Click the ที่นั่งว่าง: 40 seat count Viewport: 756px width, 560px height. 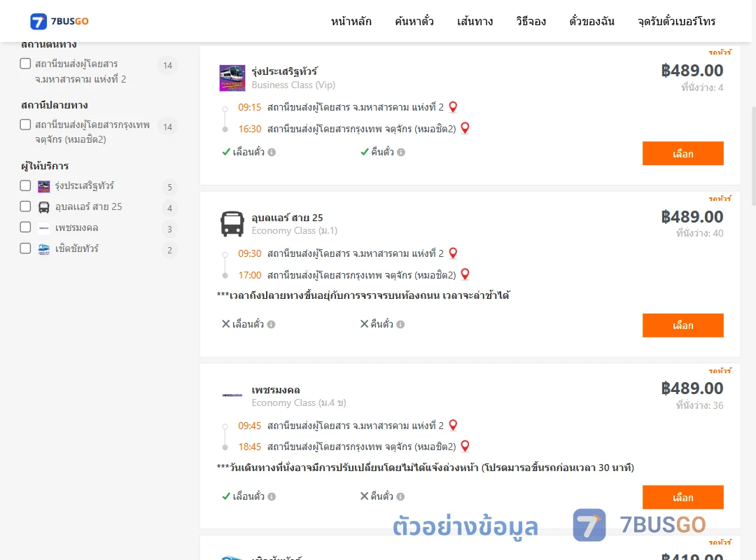click(x=699, y=234)
